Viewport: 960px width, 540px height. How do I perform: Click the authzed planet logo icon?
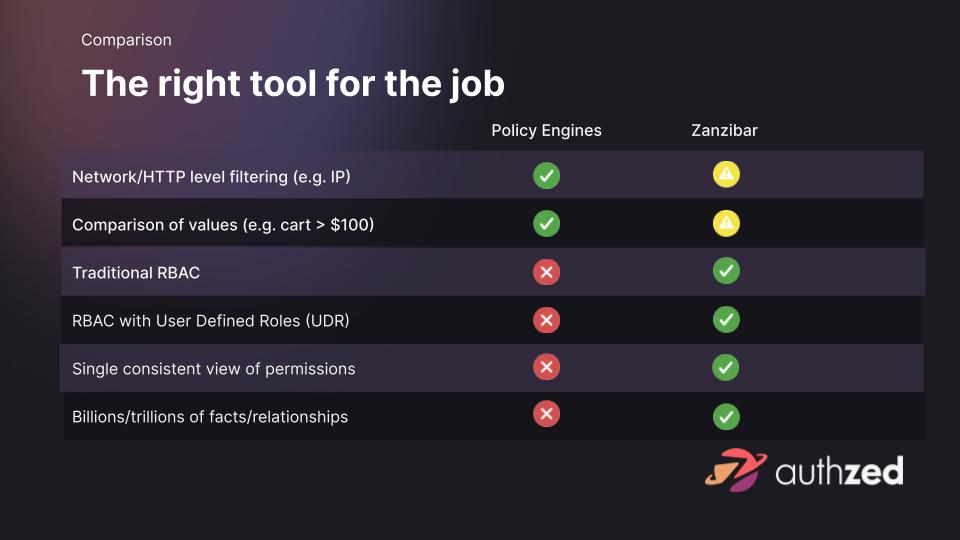[735, 470]
